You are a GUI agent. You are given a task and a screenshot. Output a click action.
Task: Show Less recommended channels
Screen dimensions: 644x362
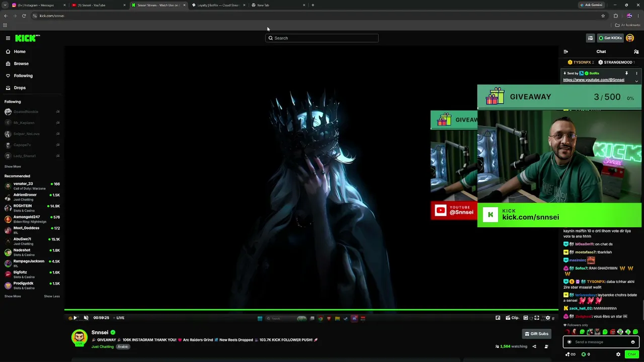pos(52,297)
